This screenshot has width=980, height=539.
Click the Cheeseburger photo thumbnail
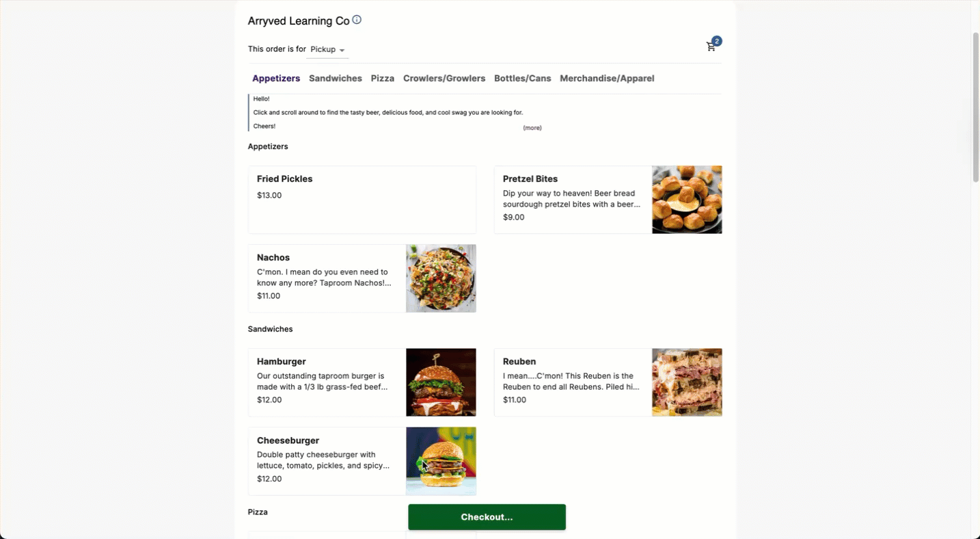441,461
